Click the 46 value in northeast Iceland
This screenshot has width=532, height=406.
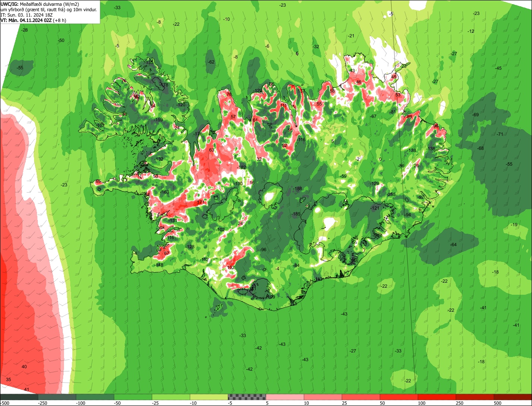tap(359, 82)
